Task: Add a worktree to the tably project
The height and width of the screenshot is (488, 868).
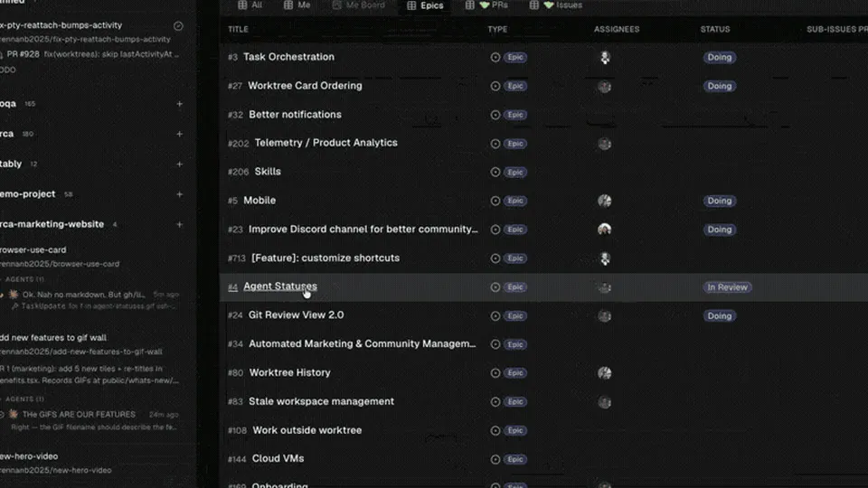Action: click(x=179, y=164)
